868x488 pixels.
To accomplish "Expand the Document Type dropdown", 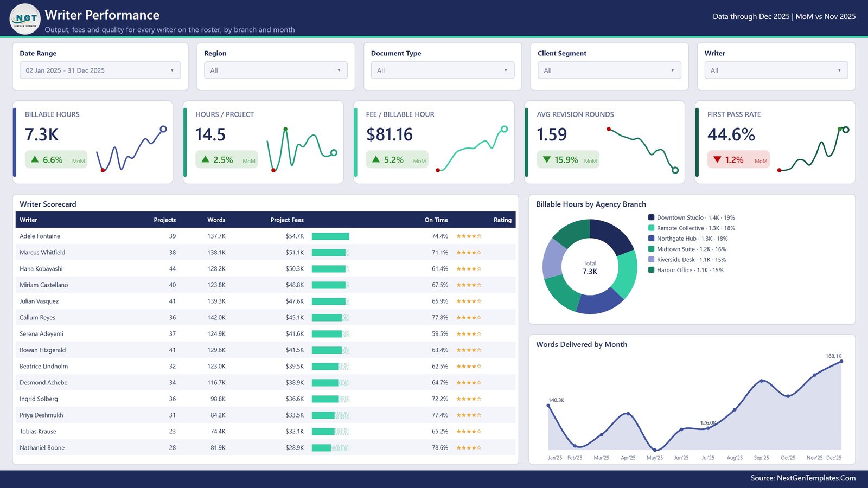I will point(443,70).
